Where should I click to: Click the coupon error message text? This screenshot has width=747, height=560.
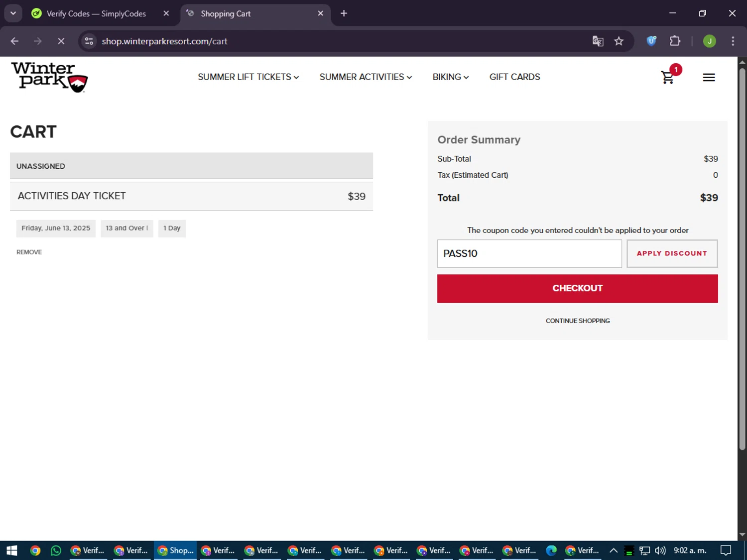(x=578, y=230)
